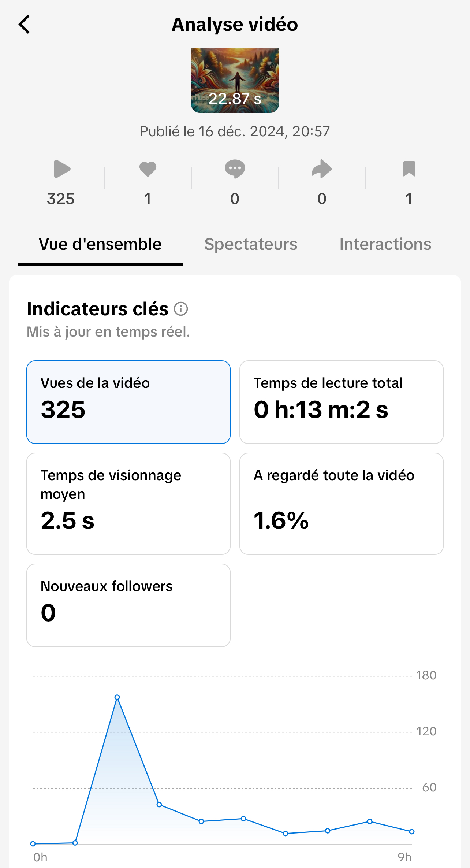The width and height of the screenshot is (470, 868).
Task: Select the A regardé toute la vidéo card
Action: [x=341, y=504]
